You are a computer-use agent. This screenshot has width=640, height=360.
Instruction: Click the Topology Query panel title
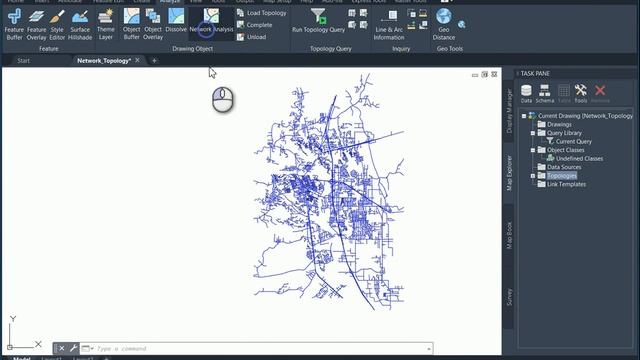coord(331,49)
